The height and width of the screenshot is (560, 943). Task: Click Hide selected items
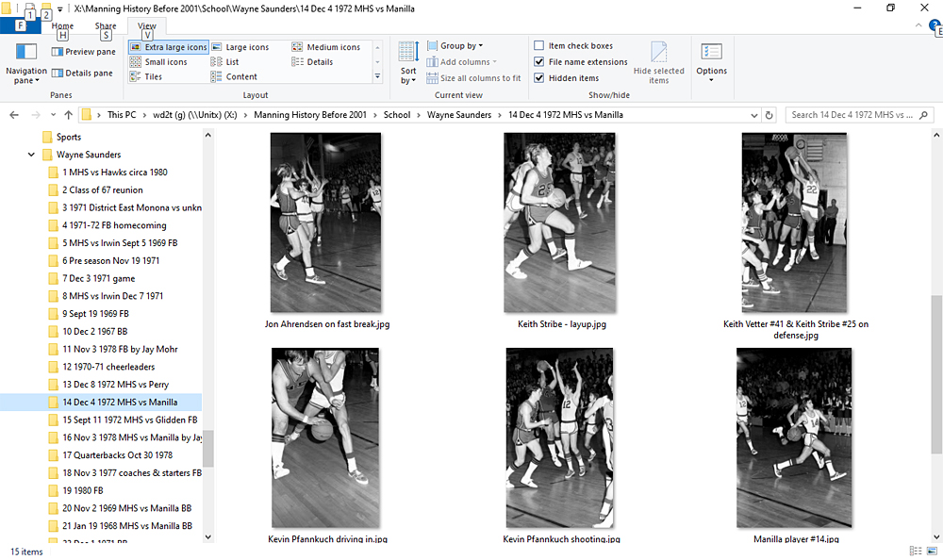pos(658,63)
